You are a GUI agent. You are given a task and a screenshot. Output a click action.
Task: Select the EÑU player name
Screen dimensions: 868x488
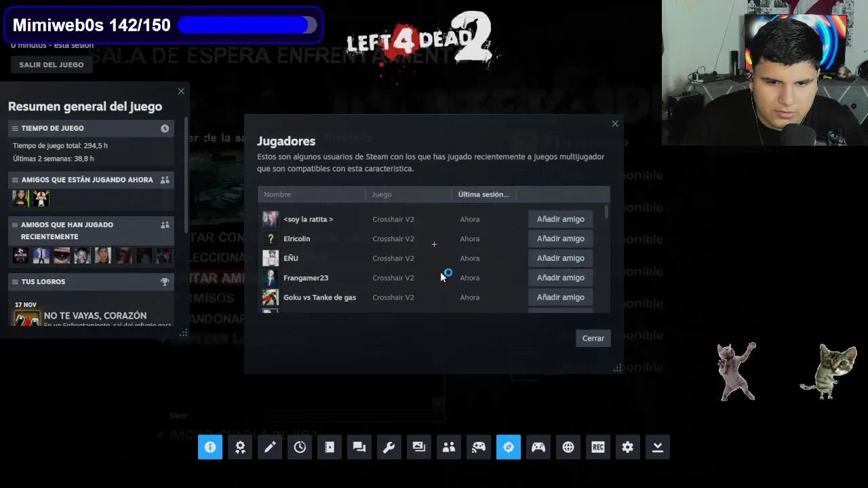coord(291,258)
